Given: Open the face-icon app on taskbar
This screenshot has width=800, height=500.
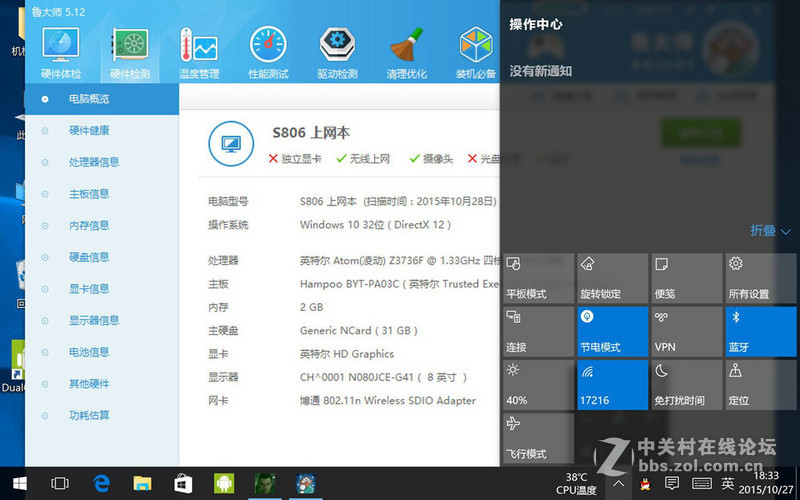Looking at the screenshot, I should (265, 483).
